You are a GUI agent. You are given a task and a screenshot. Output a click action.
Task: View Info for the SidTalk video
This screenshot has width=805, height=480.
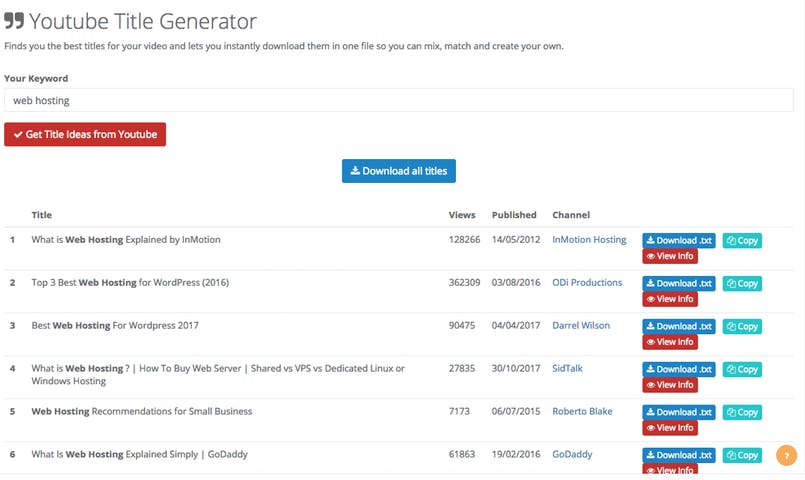(669, 385)
